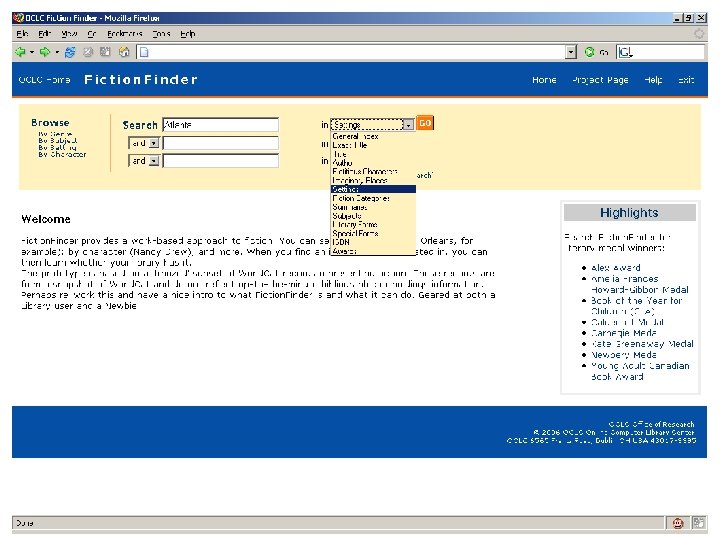Open the Newbery Medal highlight link
This screenshot has width=720, height=540.
(x=624, y=355)
